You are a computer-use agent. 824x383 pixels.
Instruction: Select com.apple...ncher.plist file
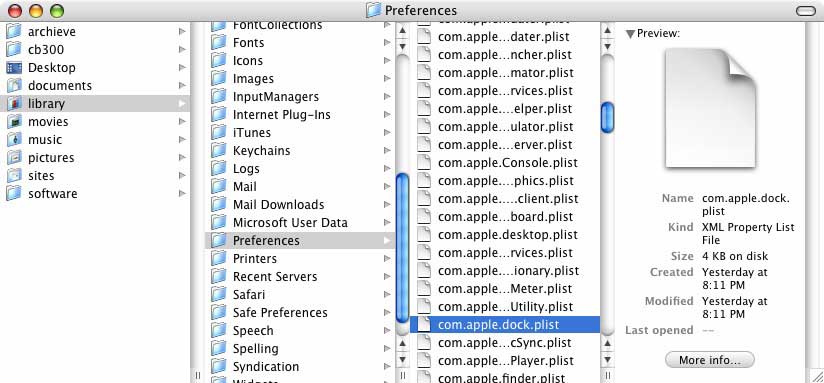click(x=505, y=55)
